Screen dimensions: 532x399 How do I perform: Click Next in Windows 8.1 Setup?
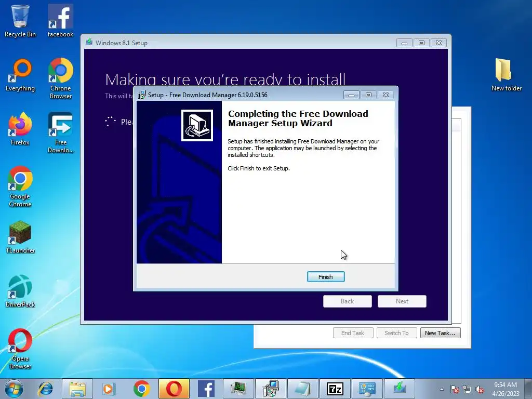[x=402, y=301]
